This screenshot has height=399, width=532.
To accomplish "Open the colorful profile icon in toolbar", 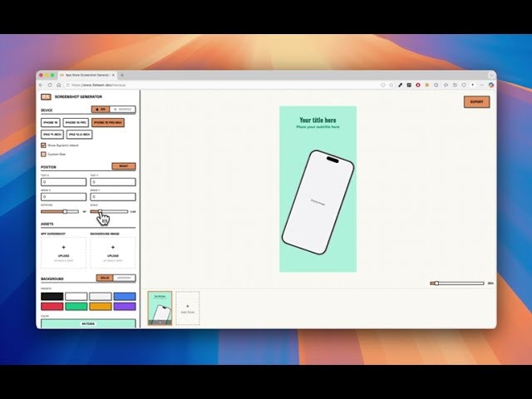I will tap(491, 85).
